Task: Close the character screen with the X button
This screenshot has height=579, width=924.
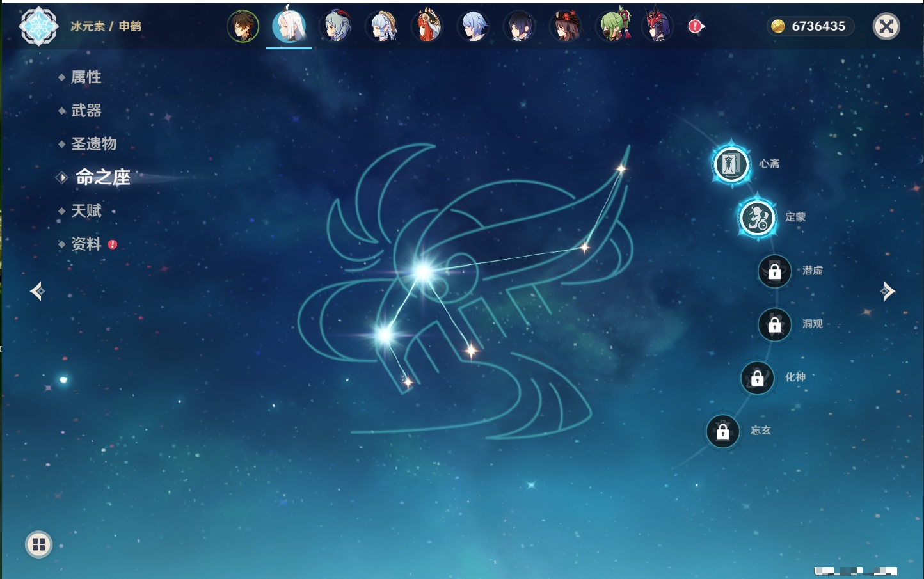Action: [x=886, y=26]
